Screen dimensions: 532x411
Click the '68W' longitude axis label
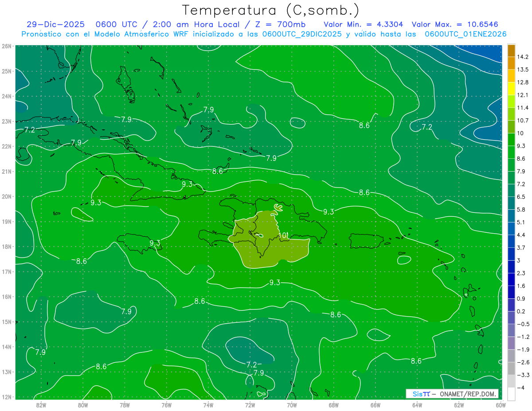333,405
